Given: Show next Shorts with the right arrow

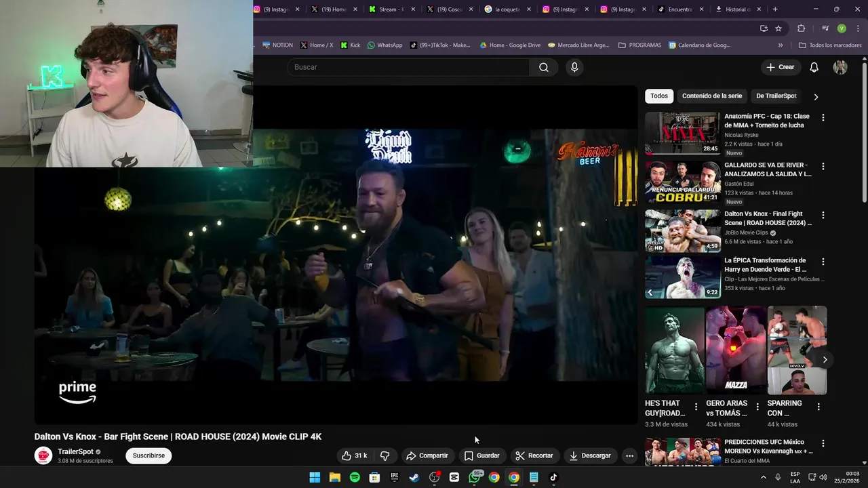Looking at the screenshot, I should 825,359.
